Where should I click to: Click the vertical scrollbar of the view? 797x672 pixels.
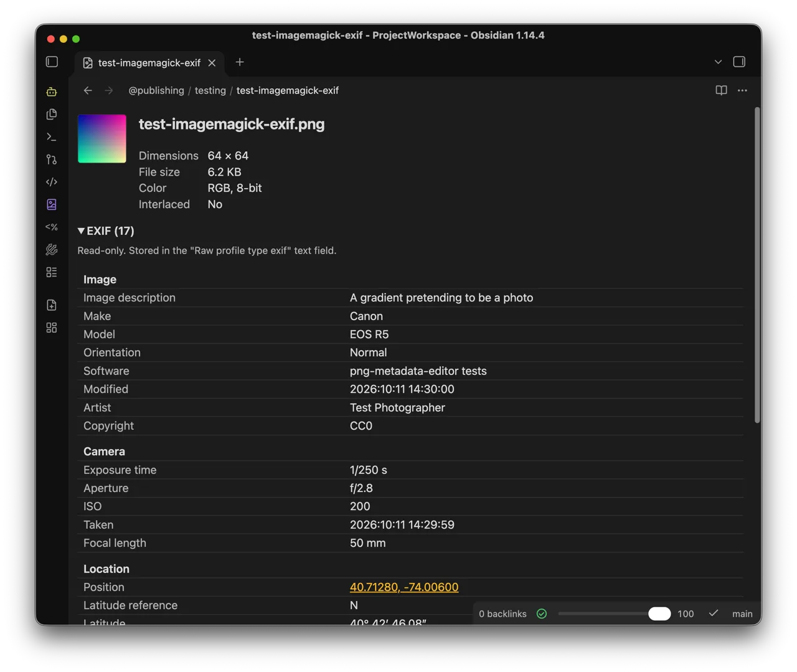(x=757, y=265)
